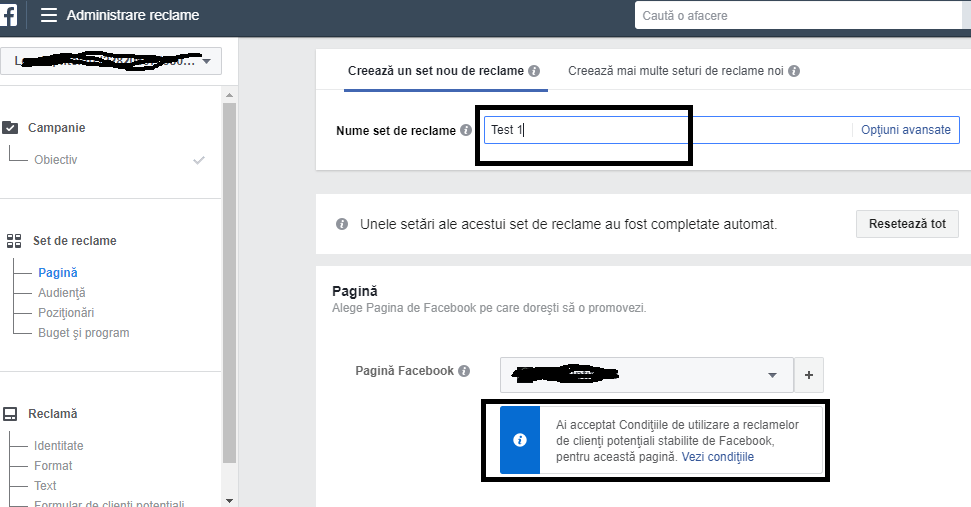
Task: Click Opțiuni avansate link
Action: click(906, 130)
